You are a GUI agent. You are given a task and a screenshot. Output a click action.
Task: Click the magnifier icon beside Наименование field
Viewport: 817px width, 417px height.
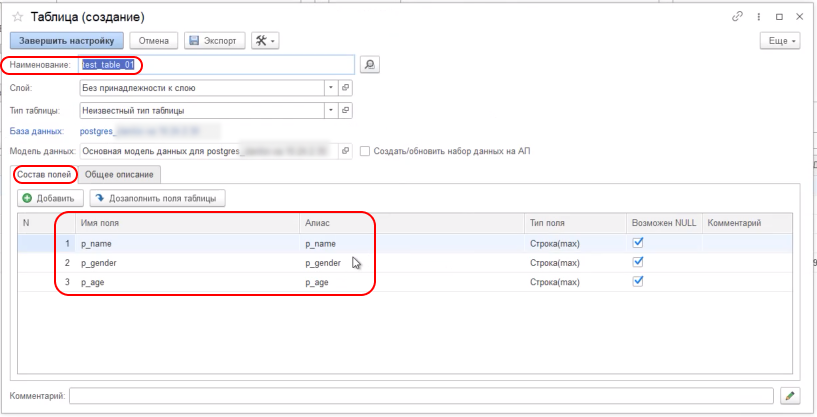pyautogui.click(x=369, y=65)
